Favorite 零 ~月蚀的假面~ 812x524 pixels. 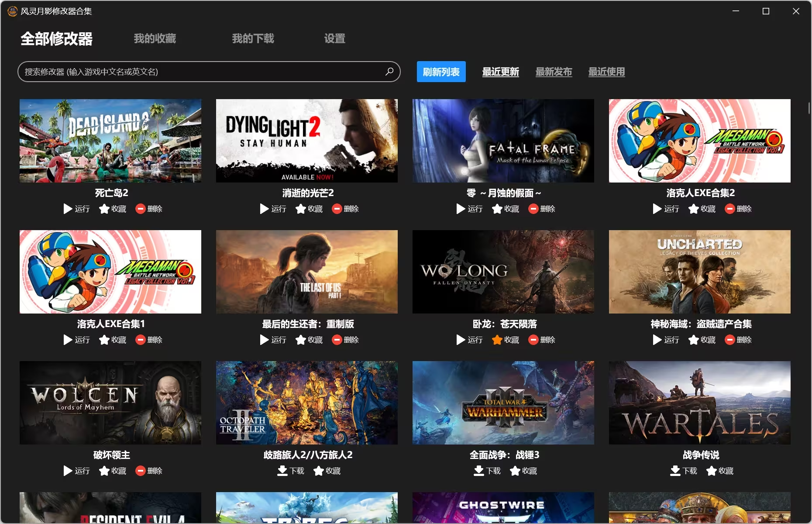(506, 209)
